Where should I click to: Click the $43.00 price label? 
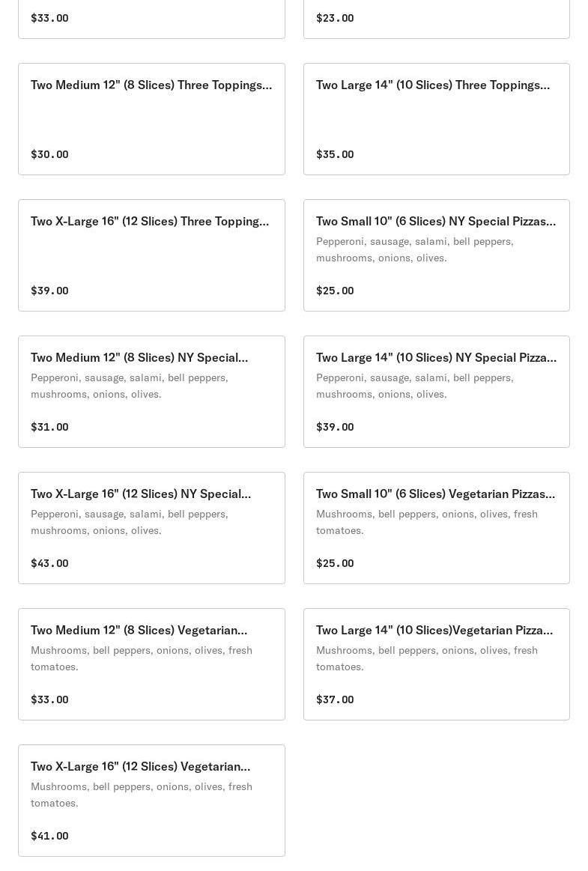click(49, 563)
